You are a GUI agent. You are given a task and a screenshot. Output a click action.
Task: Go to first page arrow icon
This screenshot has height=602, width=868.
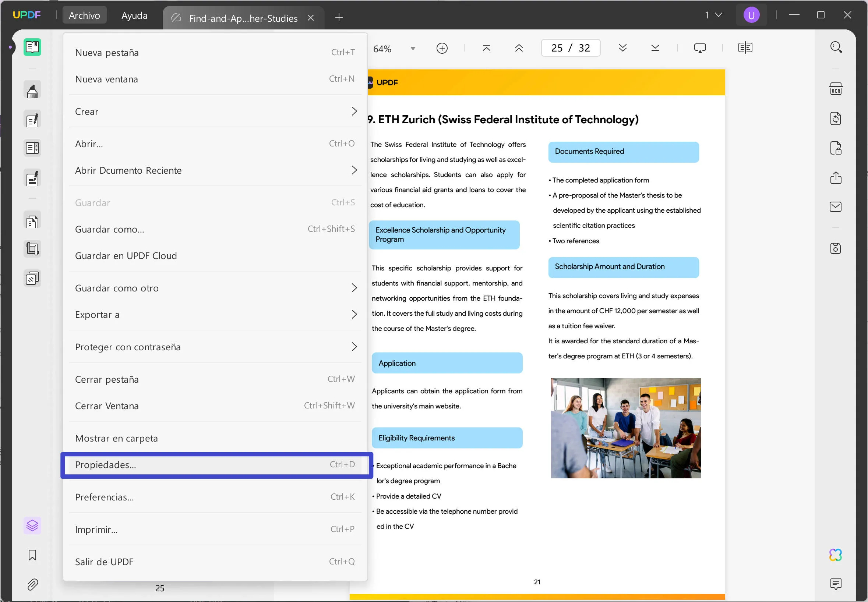487,48
